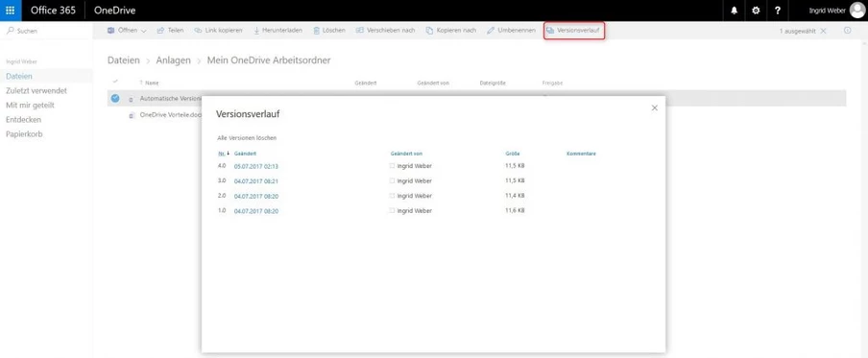Screen dimensions: 868x358
Task: Open the settings gear icon
Action: pyautogui.click(x=756, y=11)
